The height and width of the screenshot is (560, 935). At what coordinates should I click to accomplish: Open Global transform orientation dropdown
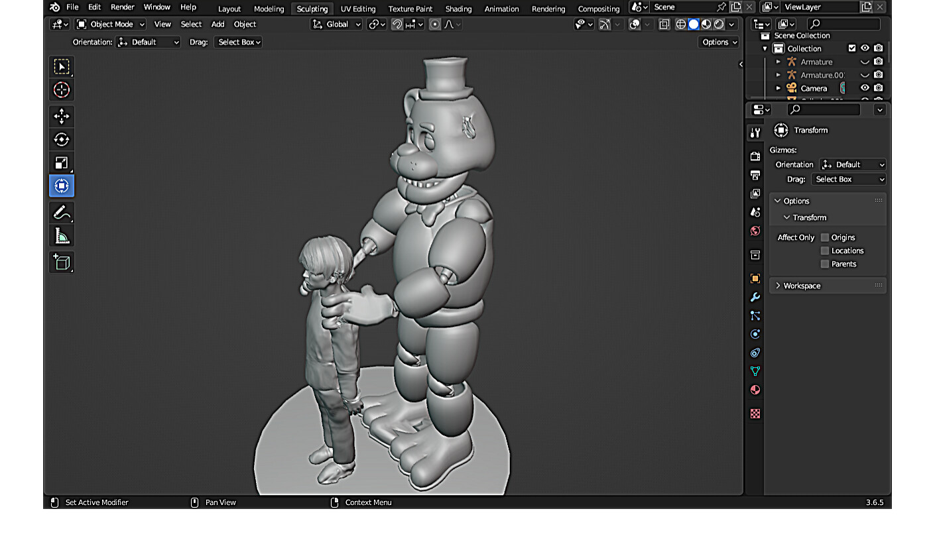[337, 25]
